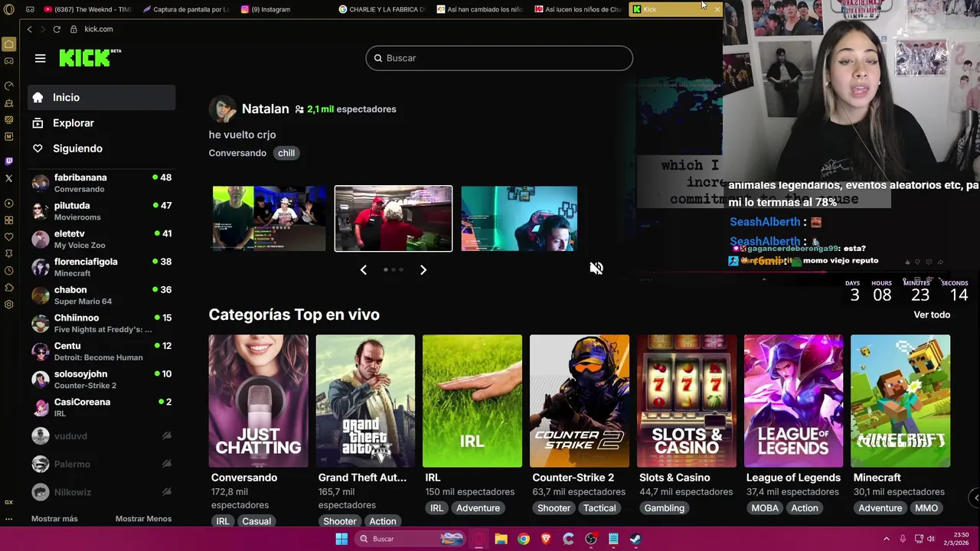Click the MOBA tag
Viewport: 980px width, 551px height.
tap(764, 508)
